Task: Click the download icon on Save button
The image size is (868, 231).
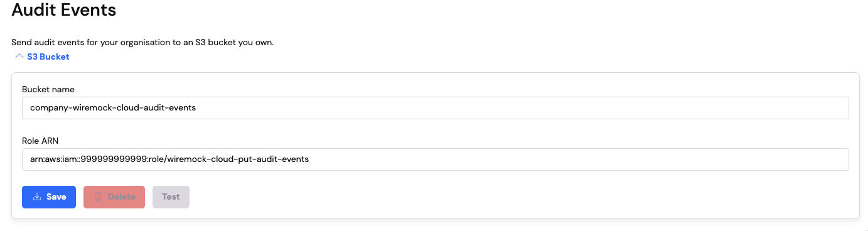Action: [37, 196]
